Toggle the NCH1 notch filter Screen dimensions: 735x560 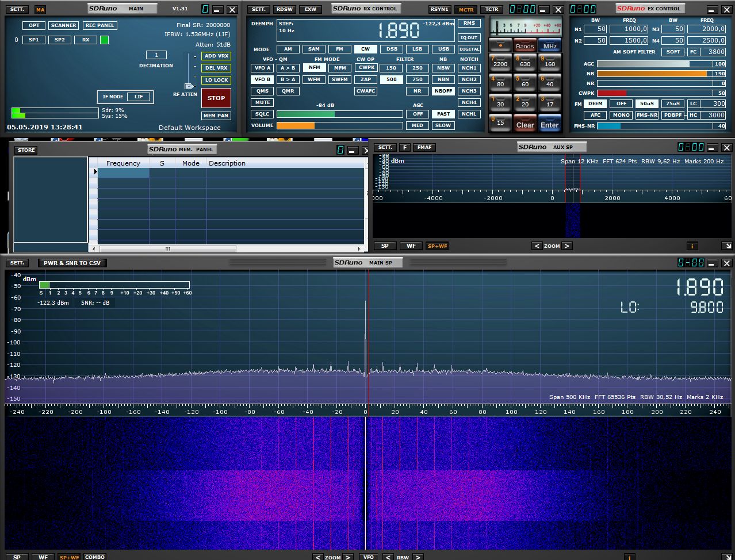[469, 68]
